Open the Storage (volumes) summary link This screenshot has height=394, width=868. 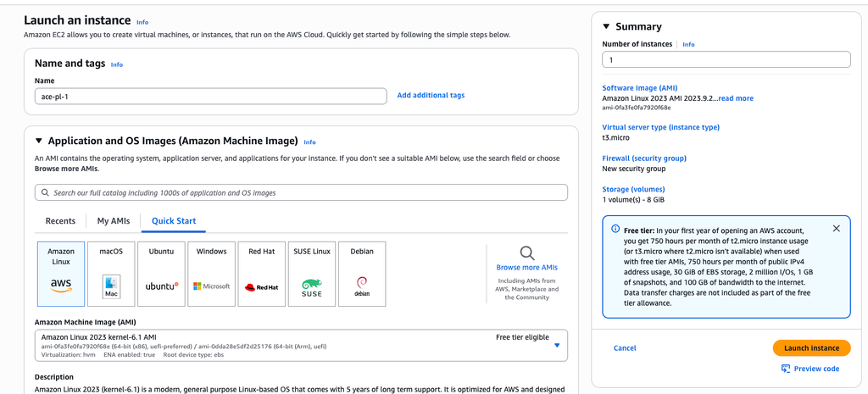tap(633, 189)
